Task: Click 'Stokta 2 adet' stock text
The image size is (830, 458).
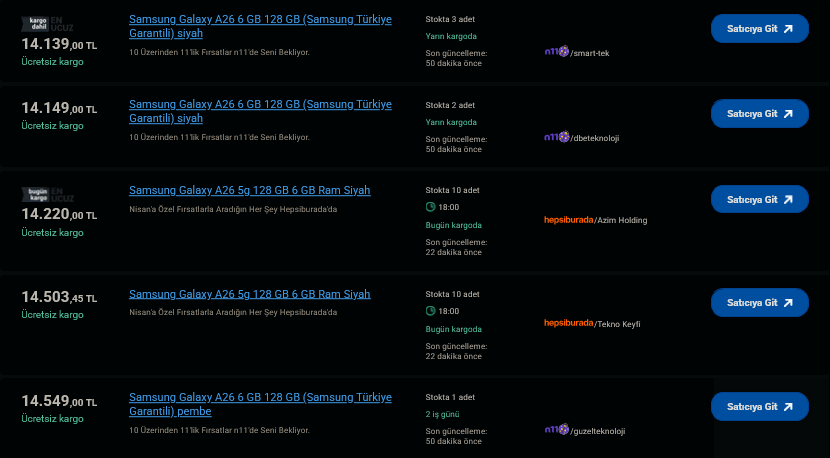Action: coord(450,105)
